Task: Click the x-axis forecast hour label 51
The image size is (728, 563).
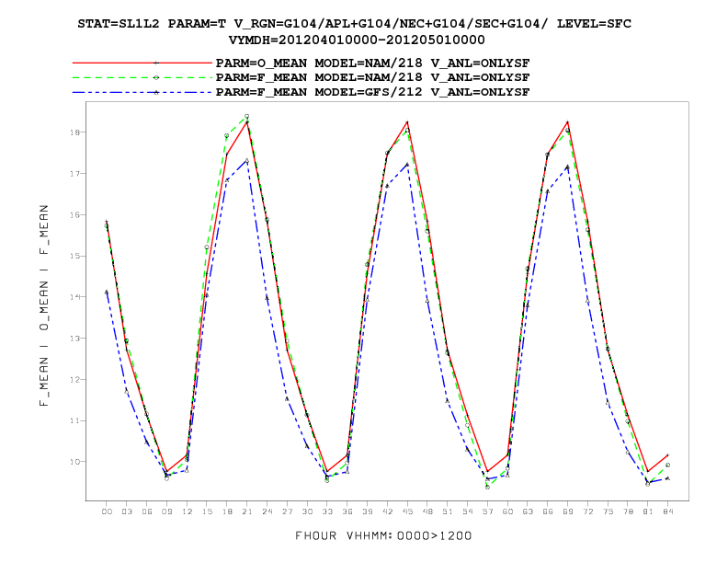Action: (447, 511)
